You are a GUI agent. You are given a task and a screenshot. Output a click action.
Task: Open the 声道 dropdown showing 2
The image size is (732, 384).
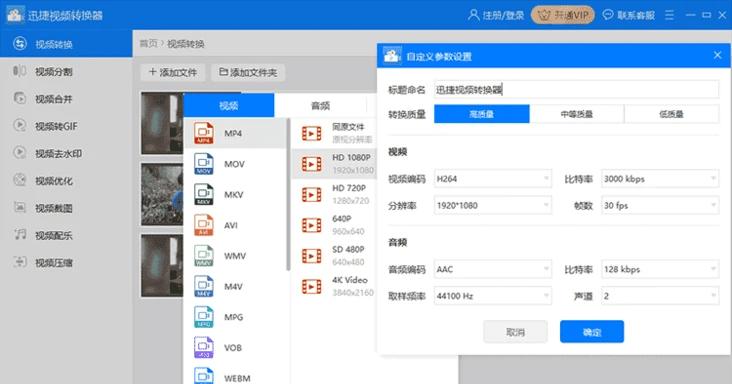point(660,296)
